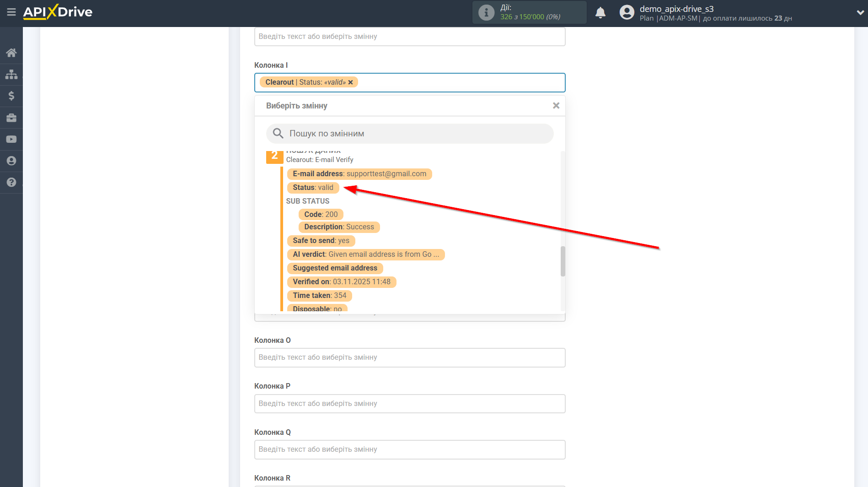Select the Status: valid variable
Screen dimensions: 868x487
313,188
